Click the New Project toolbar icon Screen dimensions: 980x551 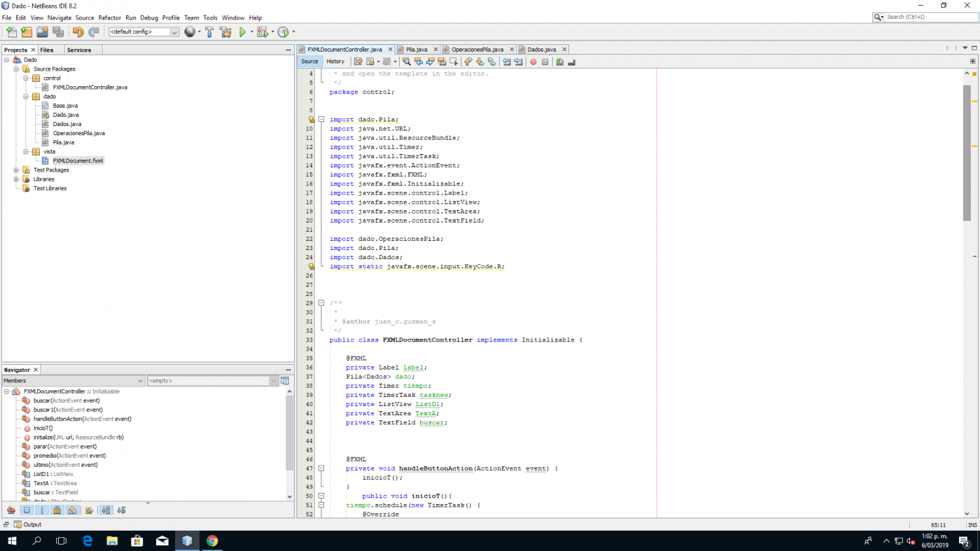pyautogui.click(x=26, y=32)
